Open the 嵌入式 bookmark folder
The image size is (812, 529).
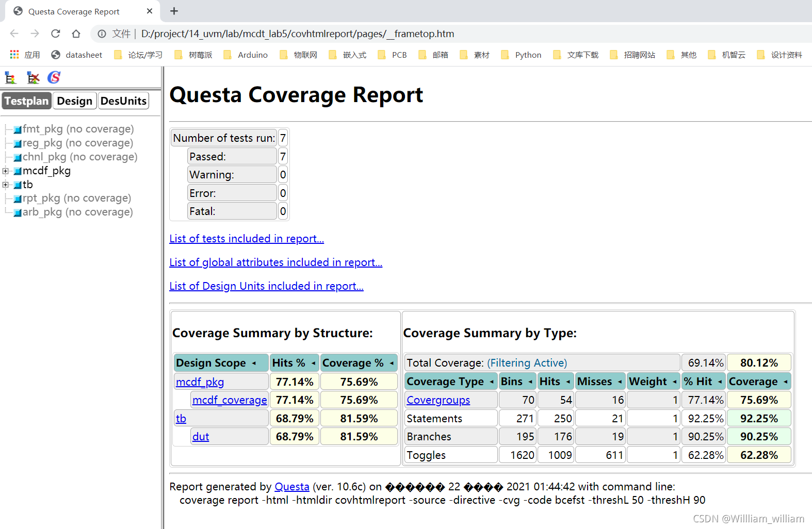point(348,55)
